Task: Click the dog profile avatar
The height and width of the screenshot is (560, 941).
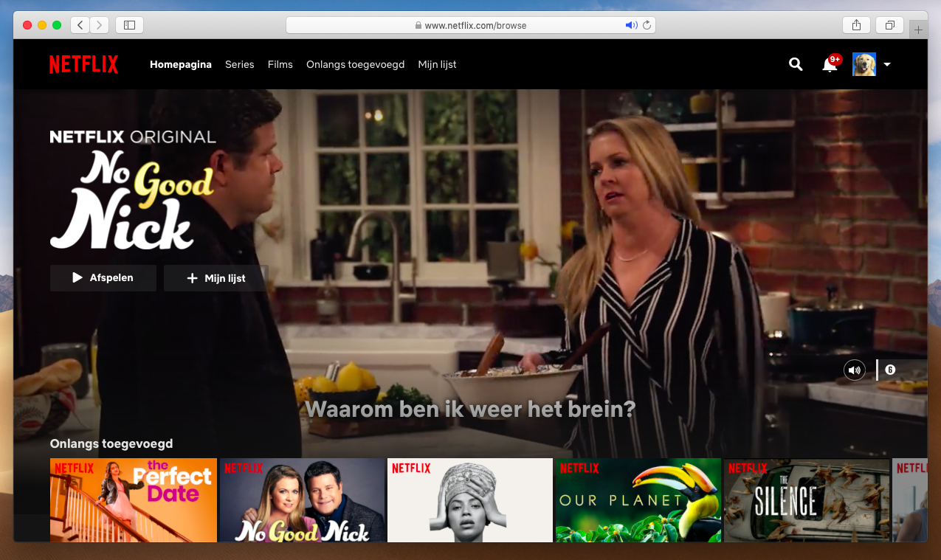Action: (864, 64)
